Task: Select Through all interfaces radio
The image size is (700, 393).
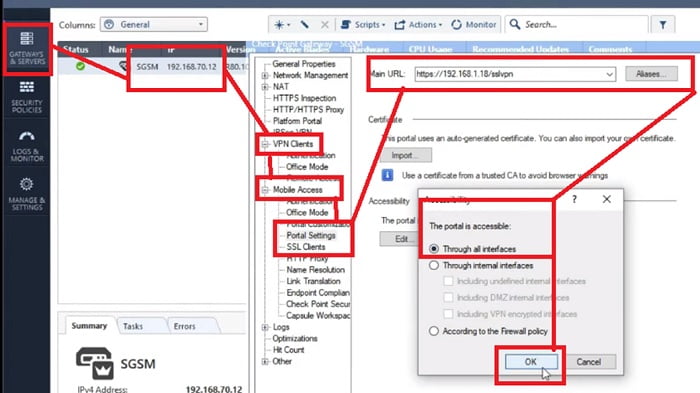Action: pyautogui.click(x=433, y=249)
